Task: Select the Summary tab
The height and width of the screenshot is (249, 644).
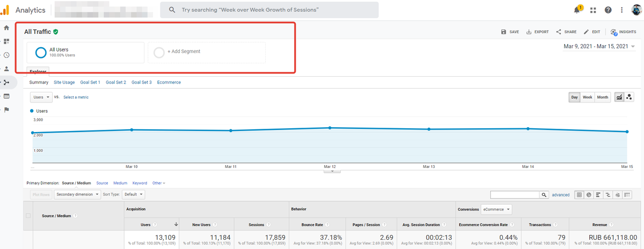Action: (39, 82)
